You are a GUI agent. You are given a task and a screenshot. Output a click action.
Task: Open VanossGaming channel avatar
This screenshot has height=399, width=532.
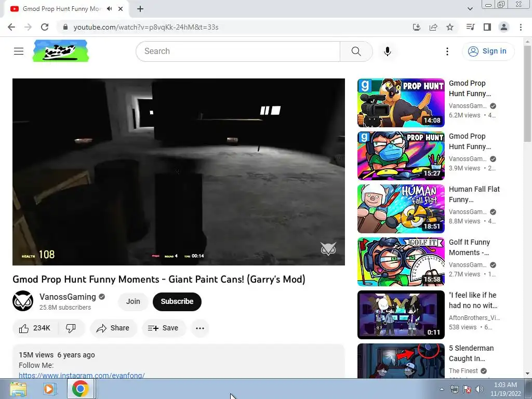(23, 301)
